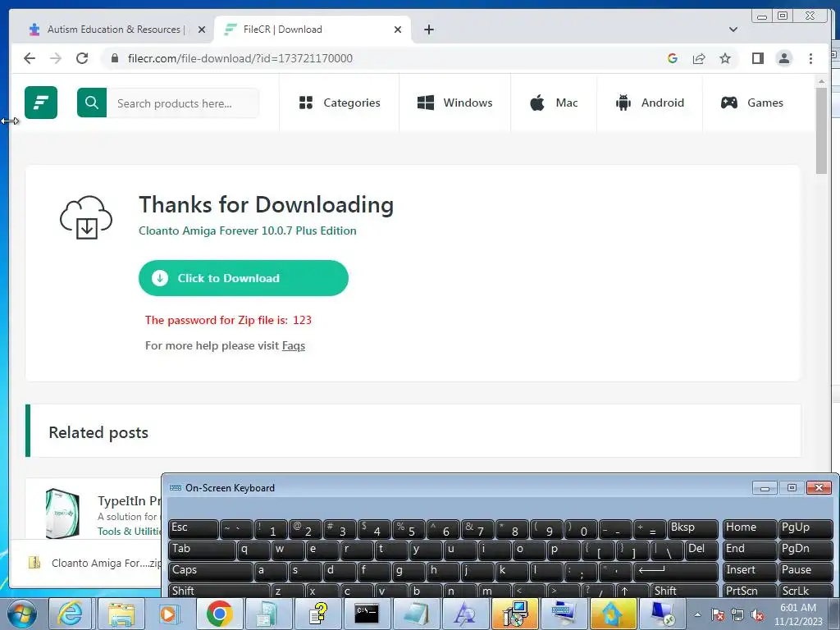
Task: Click the Tools & Utilities category link
Action: pyautogui.click(x=129, y=531)
